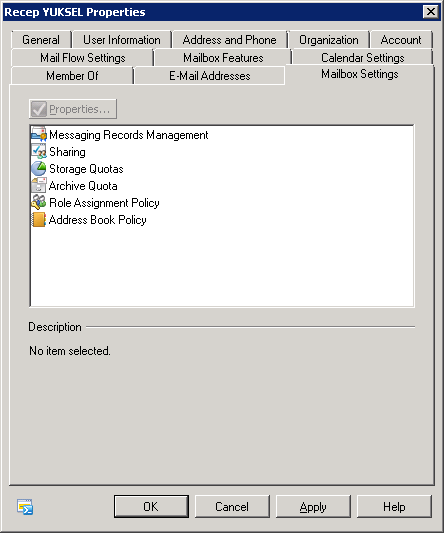
Task: Open the Mailbox Features tab
Action: click(223, 58)
